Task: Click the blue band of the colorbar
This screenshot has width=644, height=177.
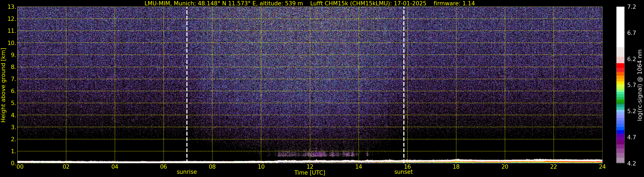Action: coord(620,131)
